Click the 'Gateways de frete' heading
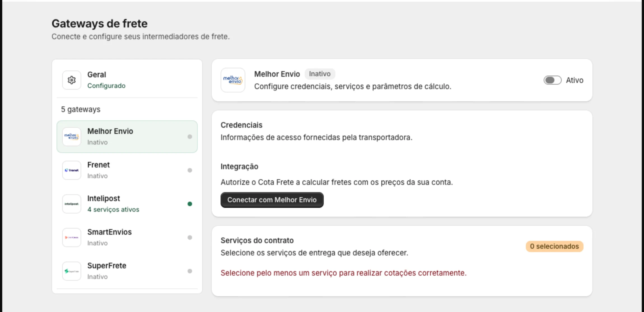The width and height of the screenshot is (644, 312). click(x=99, y=24)
